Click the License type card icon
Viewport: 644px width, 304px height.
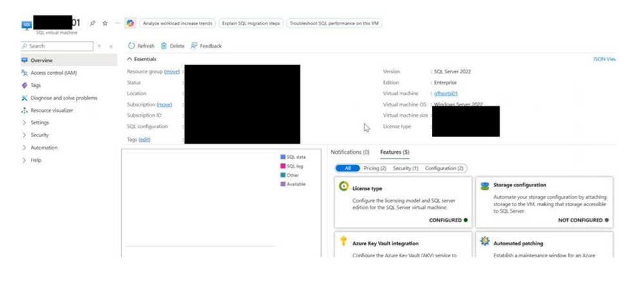pyautogui.click(x=344, y=186)
